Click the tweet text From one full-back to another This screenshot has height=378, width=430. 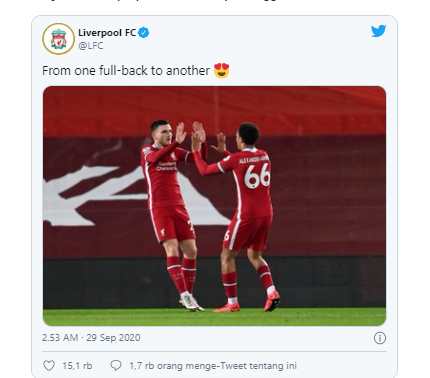point(126,71)
